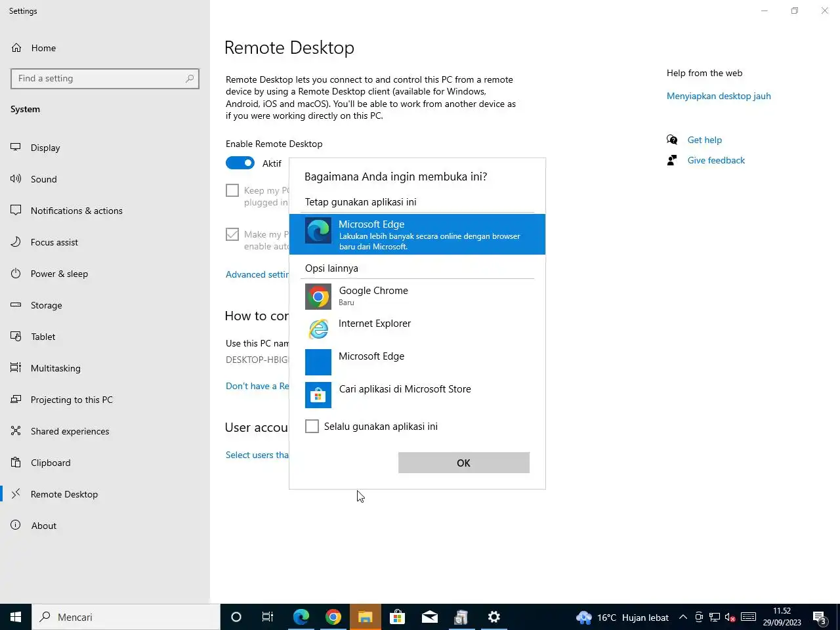
Task: Click Find a setting search field
Action: tap(105, 78)
